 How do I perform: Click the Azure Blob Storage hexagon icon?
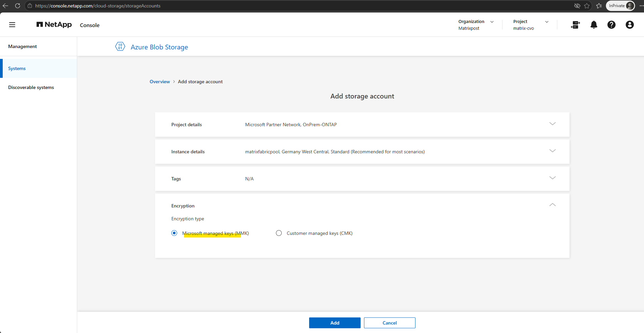(120, 47)
